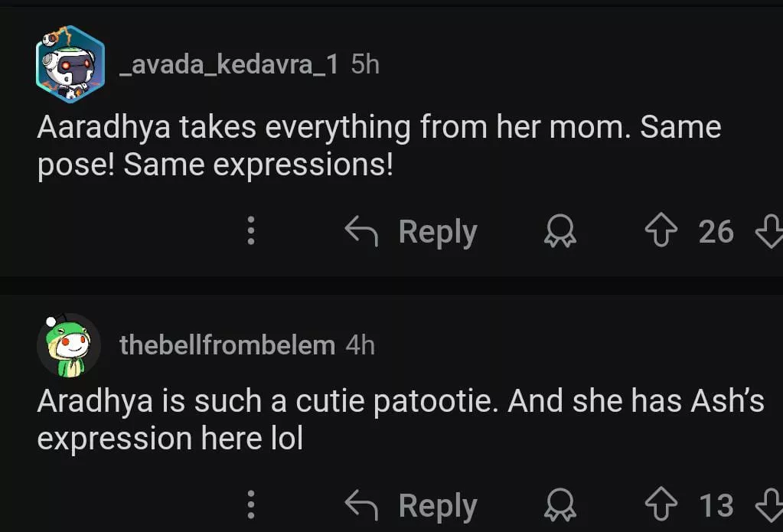Open three-dot options on _avada_kedavra_1's comment
The image size is (783, 532).
click(x=250, y=231)
